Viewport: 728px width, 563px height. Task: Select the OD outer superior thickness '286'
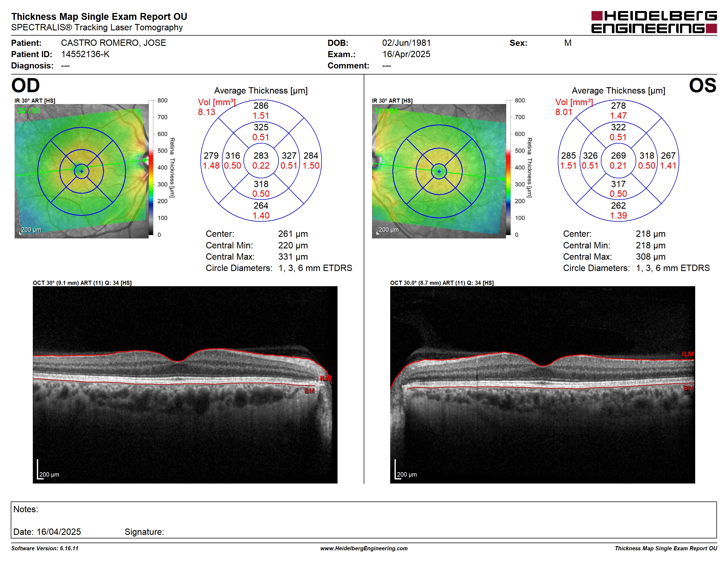click(261, 106)
